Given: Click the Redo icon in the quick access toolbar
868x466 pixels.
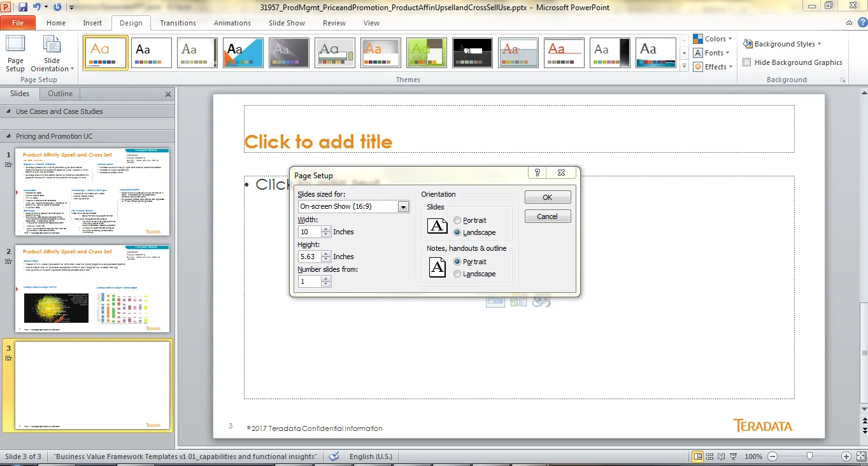Looking at the screenshot, I should click(58, 7).
